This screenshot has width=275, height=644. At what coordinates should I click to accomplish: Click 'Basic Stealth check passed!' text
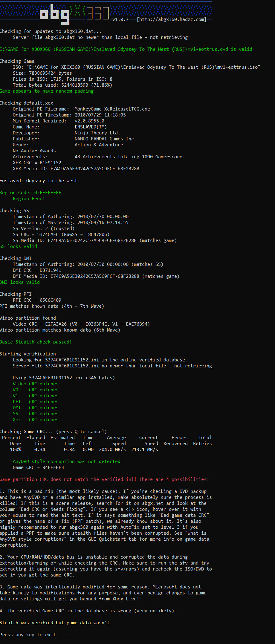[x=36, y=342]
